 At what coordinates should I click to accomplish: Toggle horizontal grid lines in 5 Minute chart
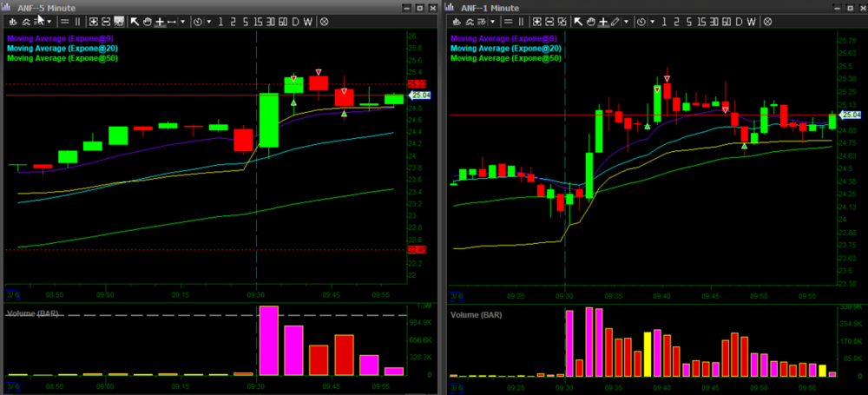click(x=64, y=21)
